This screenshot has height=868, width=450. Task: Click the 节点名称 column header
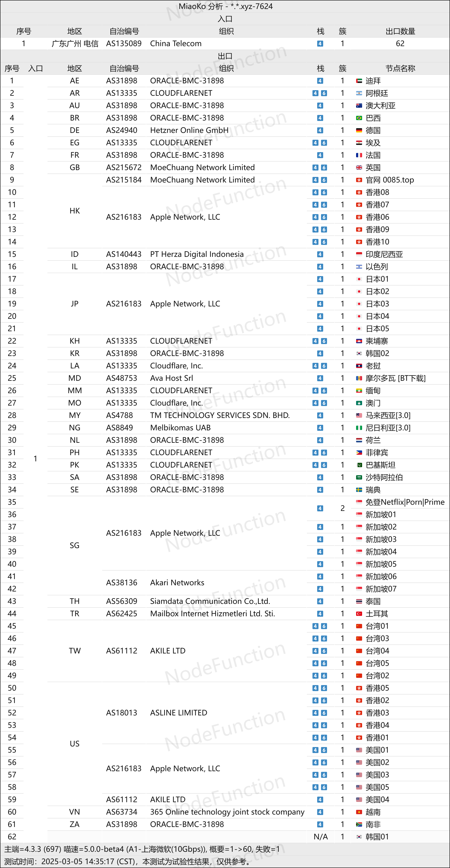click(400, 68)
